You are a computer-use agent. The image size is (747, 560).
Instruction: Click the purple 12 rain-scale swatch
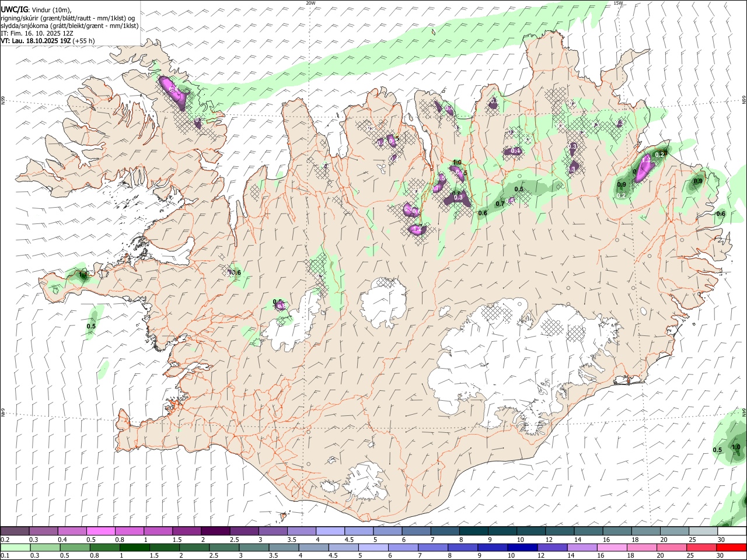tap(552, 547)
